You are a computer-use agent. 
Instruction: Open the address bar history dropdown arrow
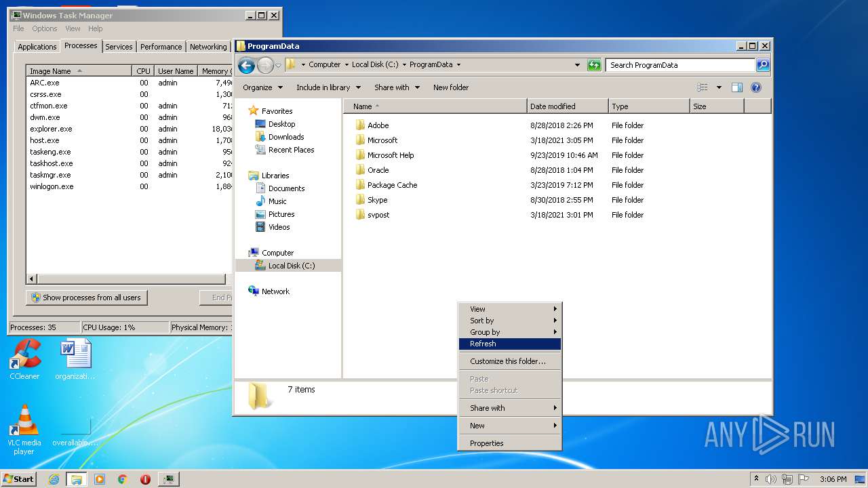pos(577,65)
